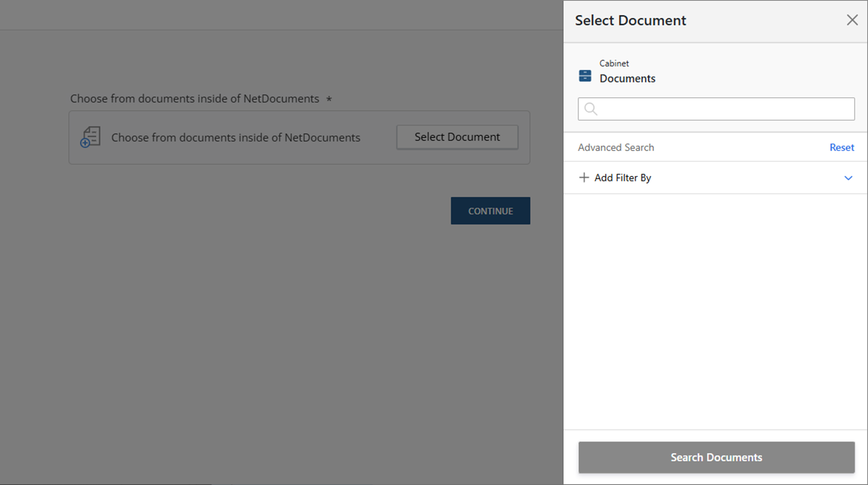This screenshot has height=485, width=868.
Task: Focus the document search input field
Action: pos(716,109)
